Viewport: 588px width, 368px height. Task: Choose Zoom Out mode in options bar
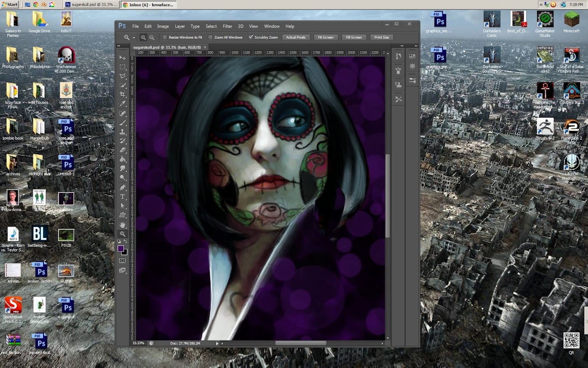[x=151, y=37]
